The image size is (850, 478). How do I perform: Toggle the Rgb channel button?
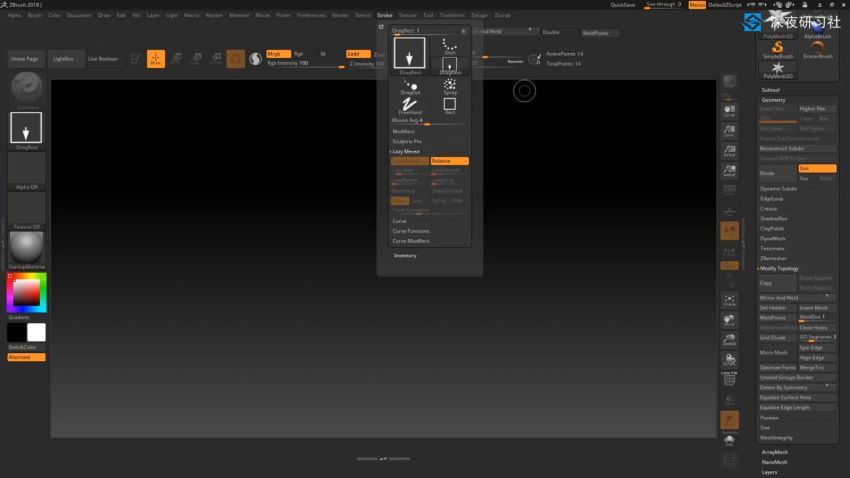(299, 54)
